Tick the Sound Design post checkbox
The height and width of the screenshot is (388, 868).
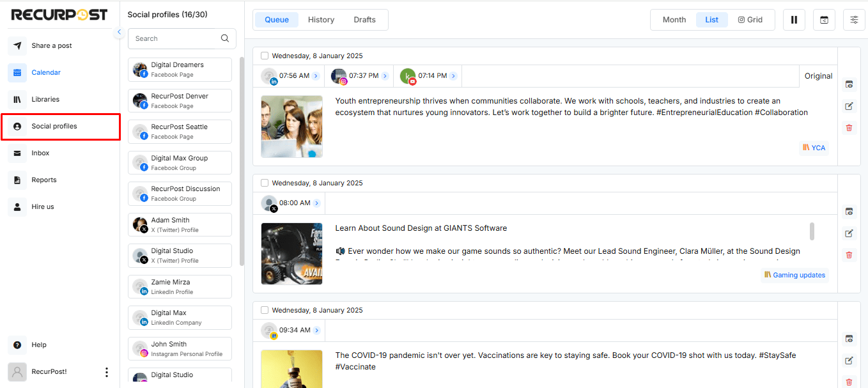(x=264, y=183)
